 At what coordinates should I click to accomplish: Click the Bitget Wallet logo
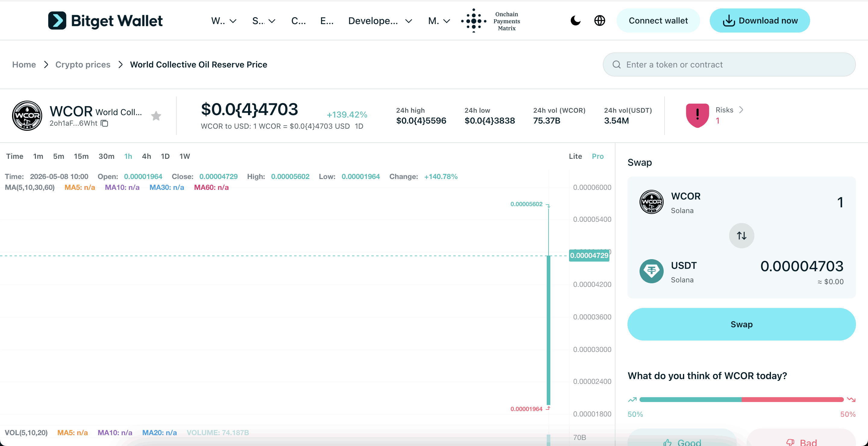tap(105, 20)
